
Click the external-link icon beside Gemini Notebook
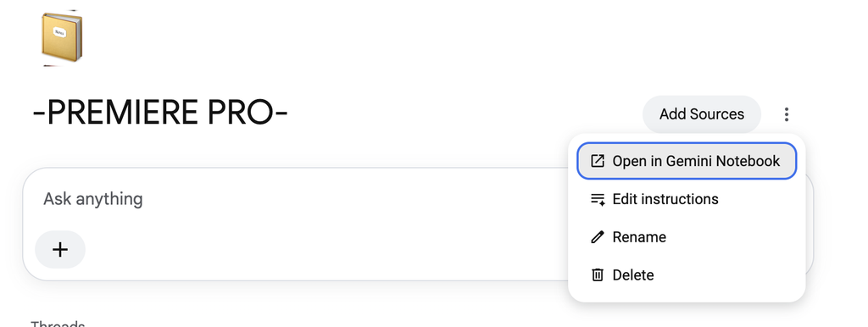[598, 161]
